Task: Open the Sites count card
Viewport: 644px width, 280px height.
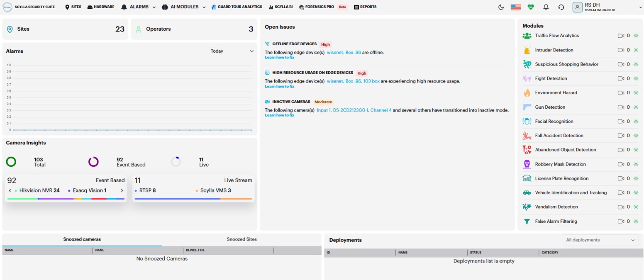Action: (x=65, y=29)
